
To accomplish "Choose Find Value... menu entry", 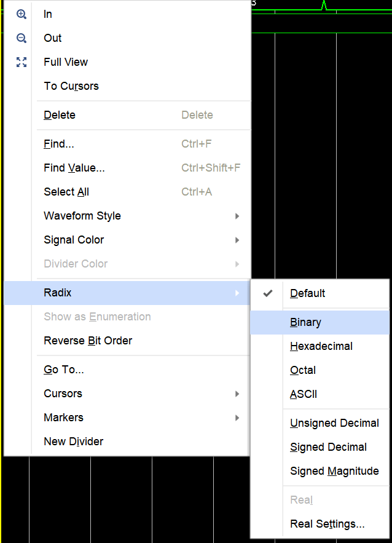I will pos(74,168).
